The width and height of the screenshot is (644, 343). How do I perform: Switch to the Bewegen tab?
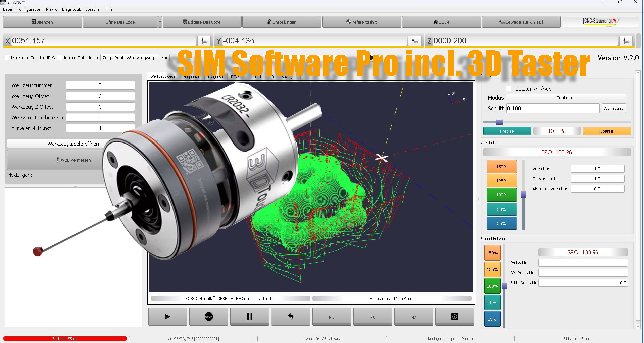click(289, 77)
